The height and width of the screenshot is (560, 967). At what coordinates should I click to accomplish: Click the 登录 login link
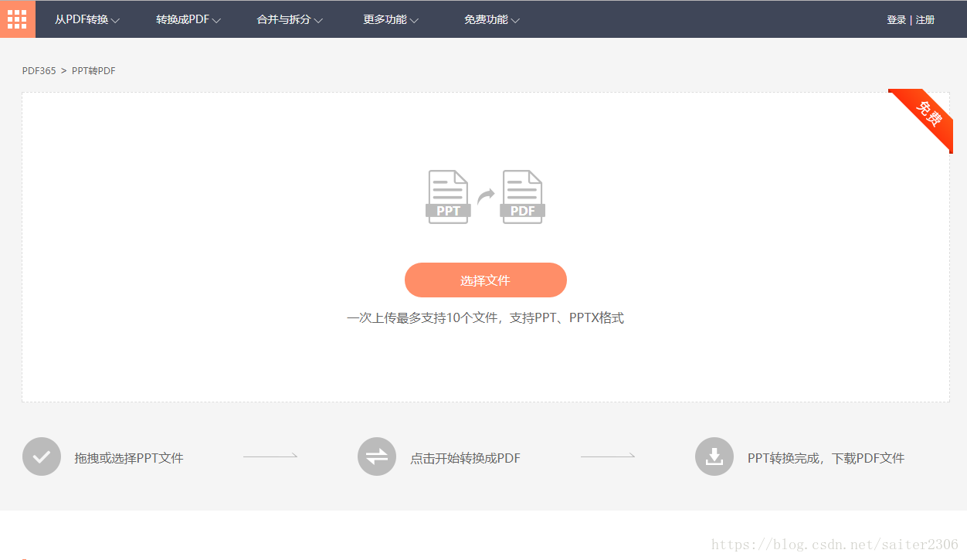click(x=896, y=20)
